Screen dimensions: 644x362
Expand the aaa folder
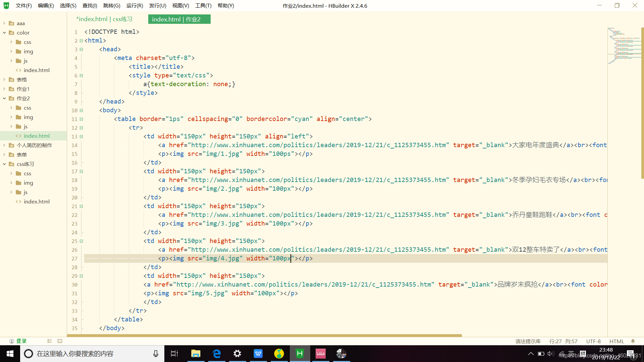[4, 23]
